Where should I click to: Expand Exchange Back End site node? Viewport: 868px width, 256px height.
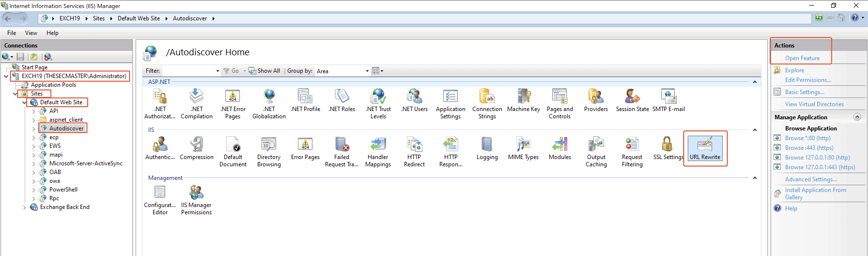(x=24, y=208)
